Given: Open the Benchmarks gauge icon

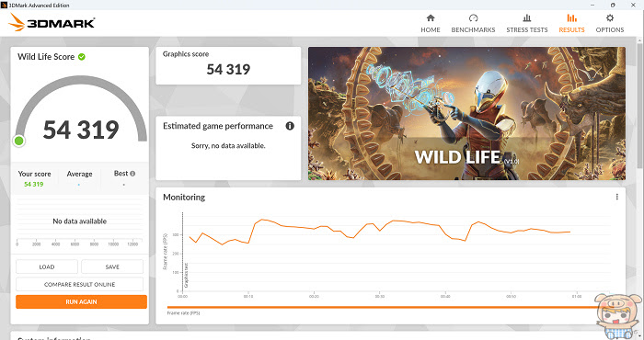Looking at the screenshot, I should (x=473, y=18).
